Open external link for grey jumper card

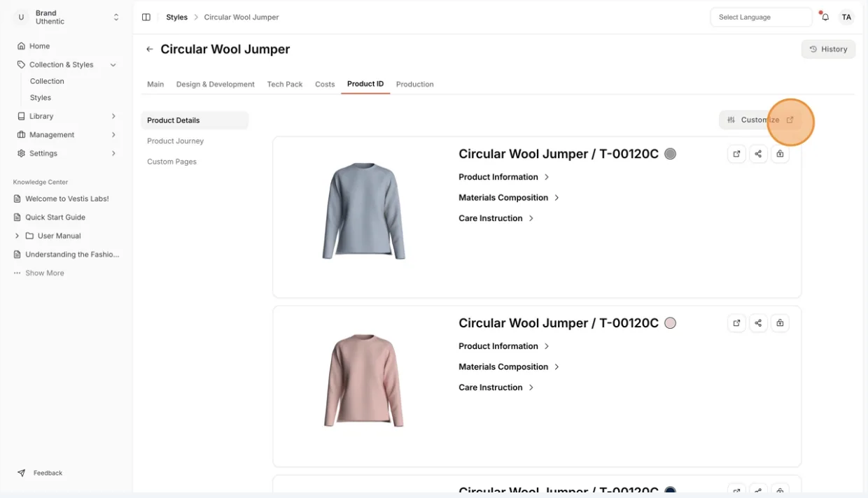[736, 154]
